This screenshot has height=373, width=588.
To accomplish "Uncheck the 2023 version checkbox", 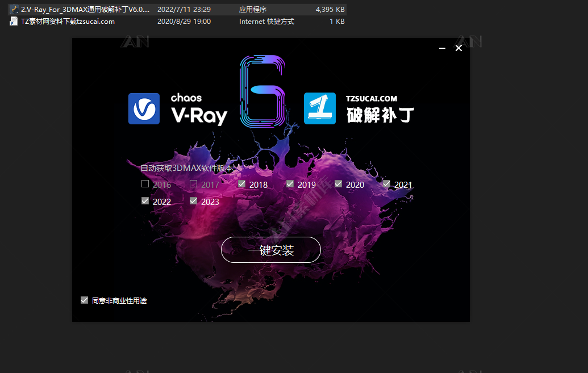I will (x=194, y=201).
